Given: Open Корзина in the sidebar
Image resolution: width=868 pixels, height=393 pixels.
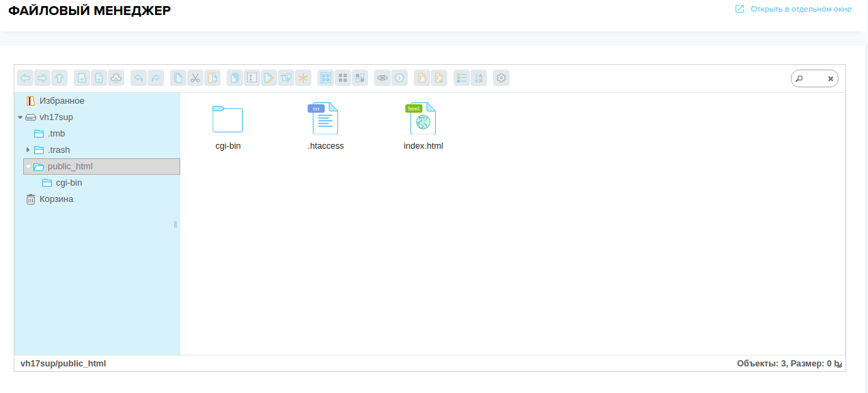Looking at the screenshot, I should [x=56, y=199].
